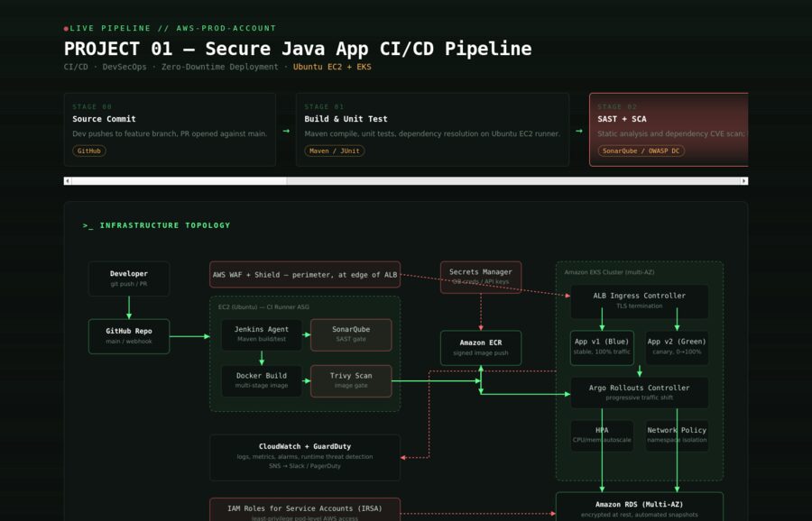812x521 pixels.
Task: Select the Developer node
Action: pyautogui.click(x=129, y=279)
